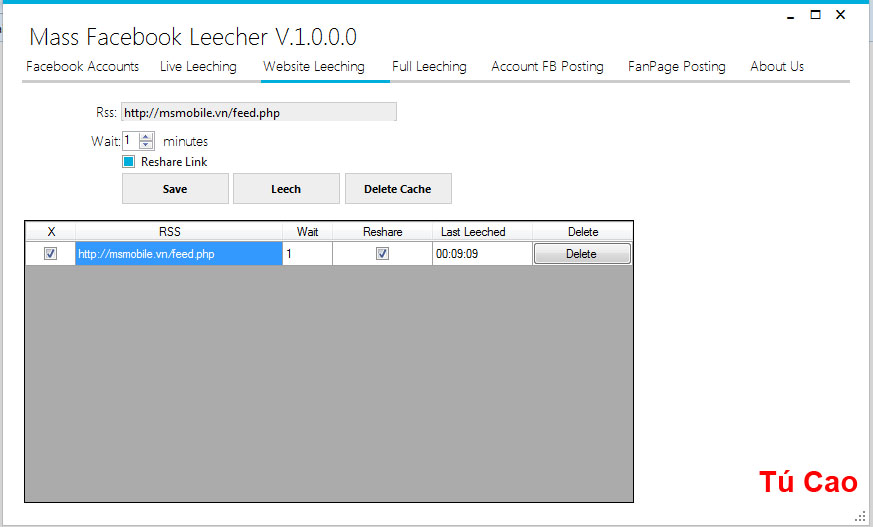This screenshot has width=873, height=527.
Task: Click the Last Leeched column header
Action: point(482,232)
